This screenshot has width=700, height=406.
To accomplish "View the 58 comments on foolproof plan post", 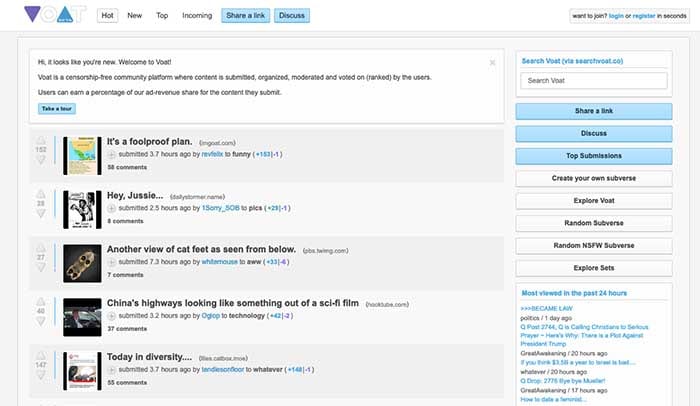I will pyautogui.click(x=127, y=167).
